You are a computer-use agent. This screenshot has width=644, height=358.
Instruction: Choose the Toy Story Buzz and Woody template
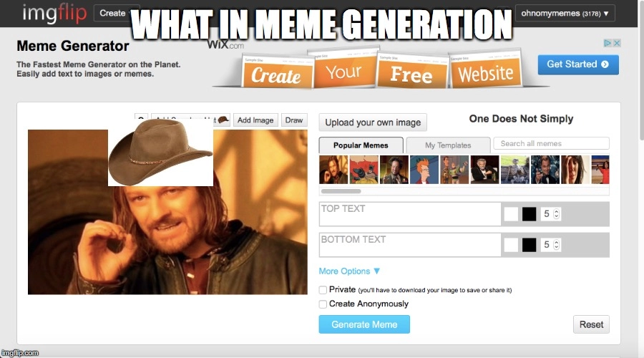(454, 170)
